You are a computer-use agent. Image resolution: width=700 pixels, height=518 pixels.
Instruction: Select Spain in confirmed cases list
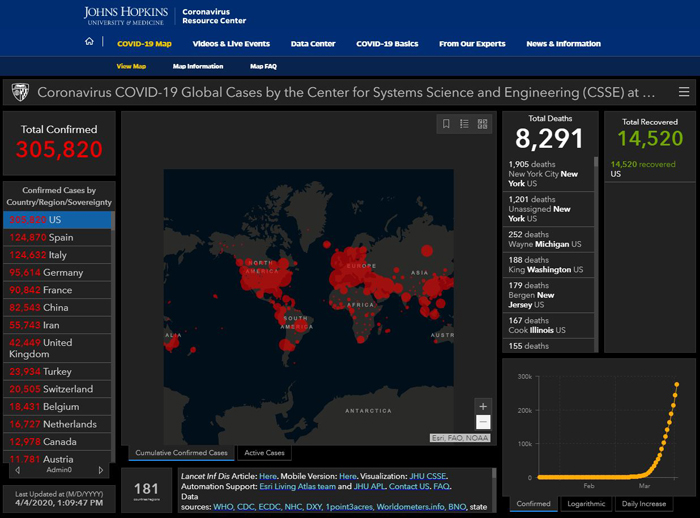pos(57,238)
